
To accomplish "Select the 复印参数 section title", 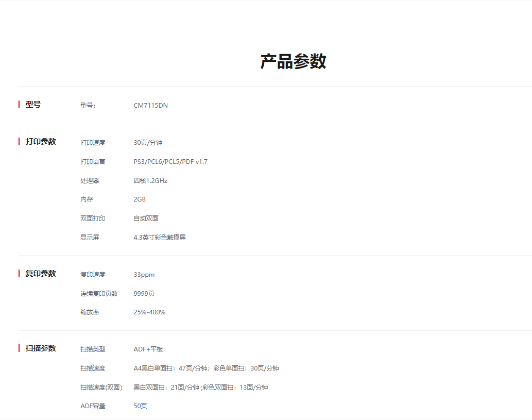I will coord(41,274).
